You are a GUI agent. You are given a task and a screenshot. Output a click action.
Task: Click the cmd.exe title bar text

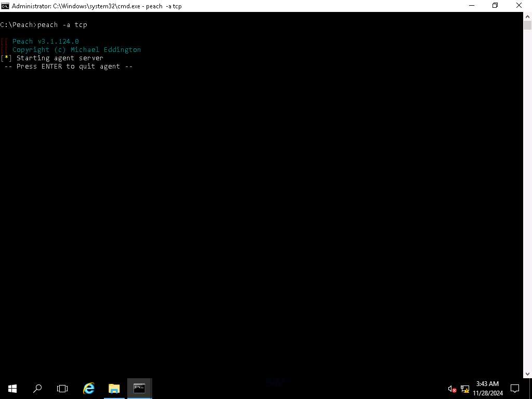pos(97,6)
